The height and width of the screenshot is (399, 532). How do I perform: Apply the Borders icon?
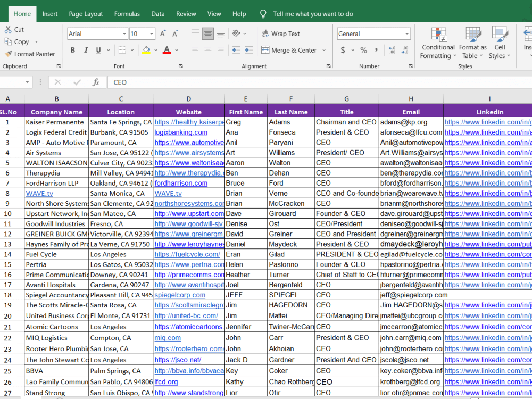click(x=122, y=50)
